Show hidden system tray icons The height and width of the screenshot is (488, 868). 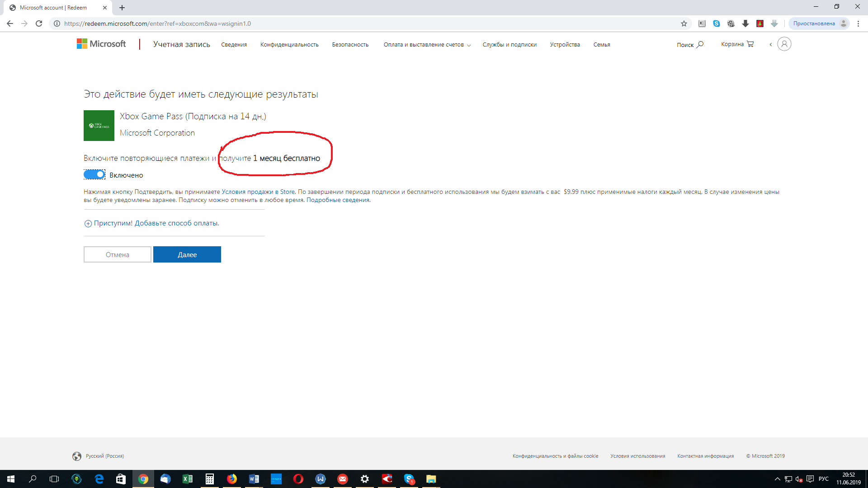(x=778, y=479)
